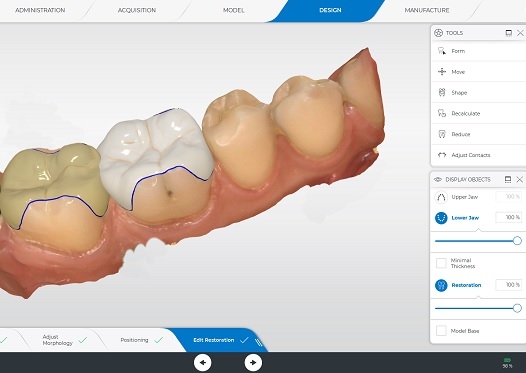Dock the DISPLAY OBJECTS panel window
The image size is (526, 373).
[x=508, y=179]
